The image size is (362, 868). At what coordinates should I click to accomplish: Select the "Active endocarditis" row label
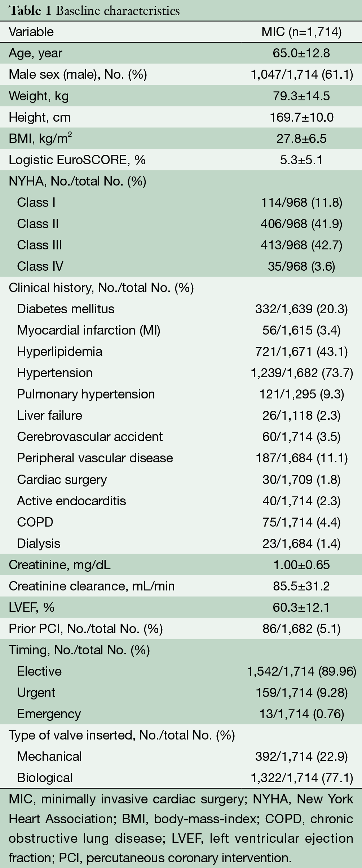pos(71,501)
